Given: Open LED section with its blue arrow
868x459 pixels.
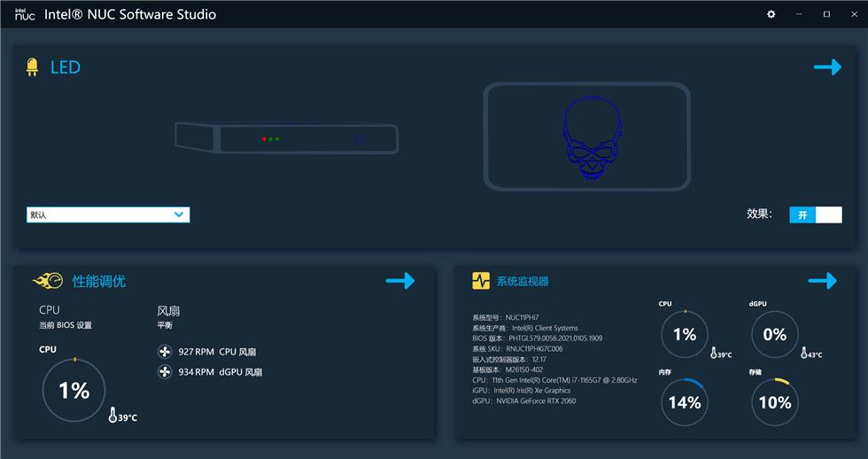Looking at the screenshot, I should 827,67.
